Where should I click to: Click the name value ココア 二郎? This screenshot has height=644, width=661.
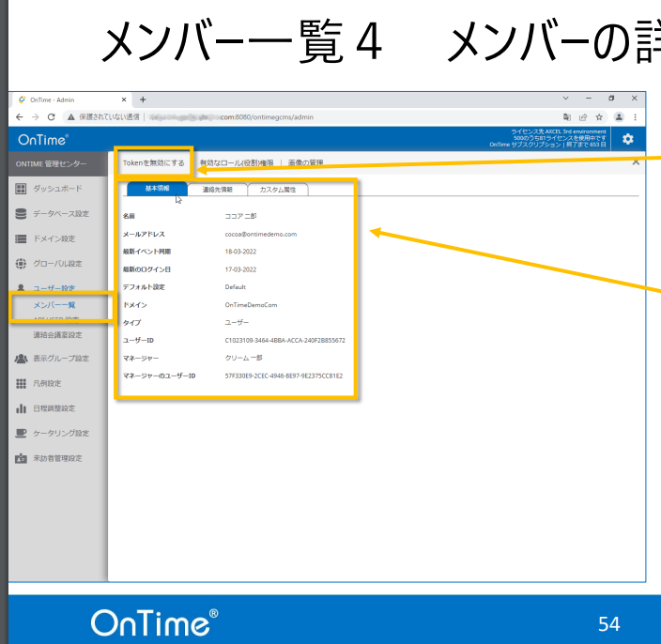pyautogui.click(x=240, y=216)
